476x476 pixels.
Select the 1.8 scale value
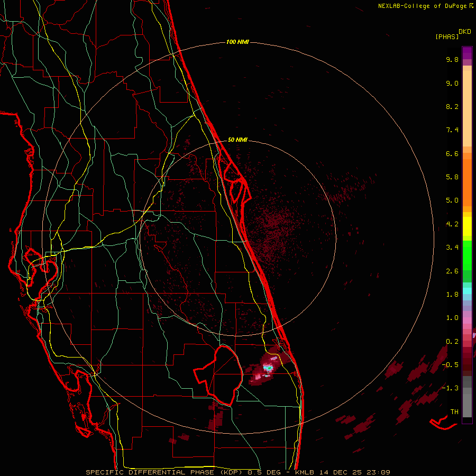coord(452,295)
